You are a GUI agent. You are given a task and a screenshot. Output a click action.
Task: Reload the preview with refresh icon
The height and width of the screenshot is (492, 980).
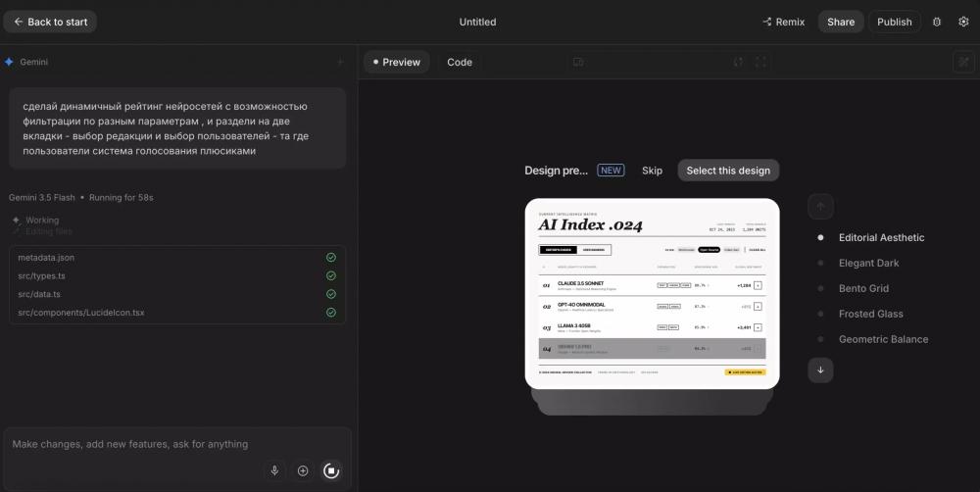738,62
